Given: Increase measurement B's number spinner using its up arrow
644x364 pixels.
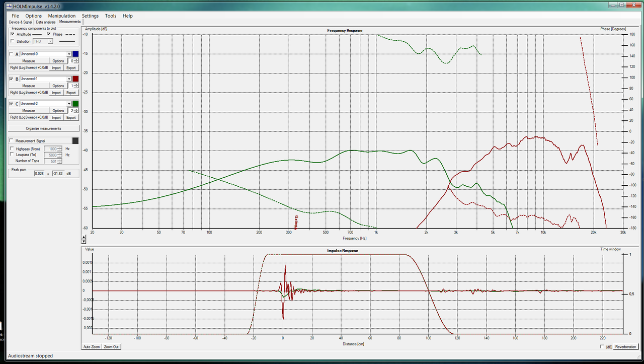Looking at the screenshot, I should [x=76, y=84].
